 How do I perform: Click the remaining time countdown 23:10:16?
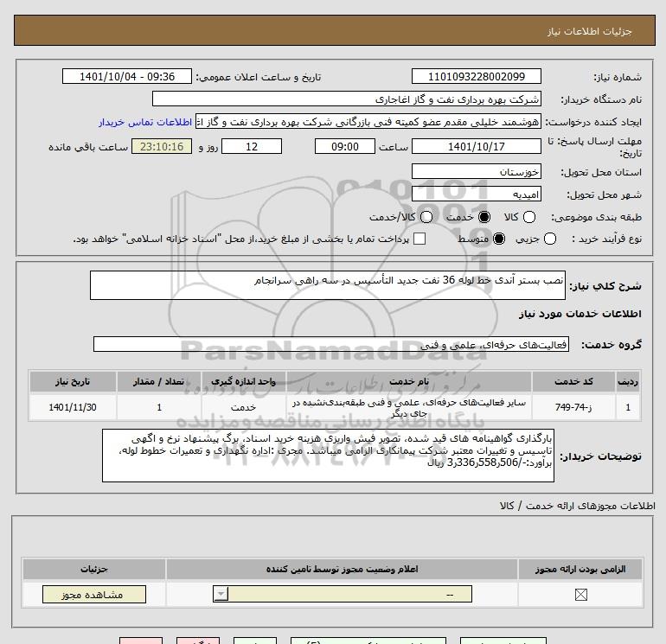pos(162,146)
